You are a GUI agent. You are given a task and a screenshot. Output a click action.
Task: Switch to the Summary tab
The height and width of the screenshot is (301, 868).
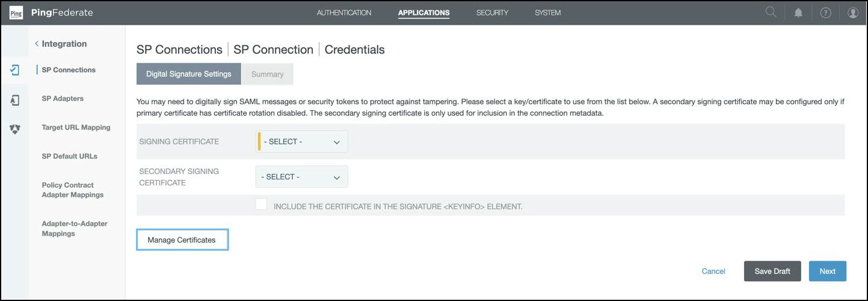(x=267, y=74)
